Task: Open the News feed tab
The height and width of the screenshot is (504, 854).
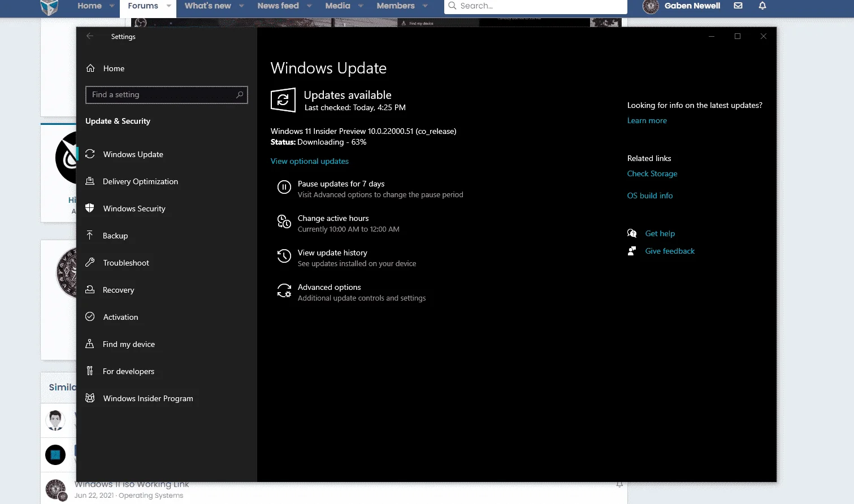Action: [x=278, y=6]
